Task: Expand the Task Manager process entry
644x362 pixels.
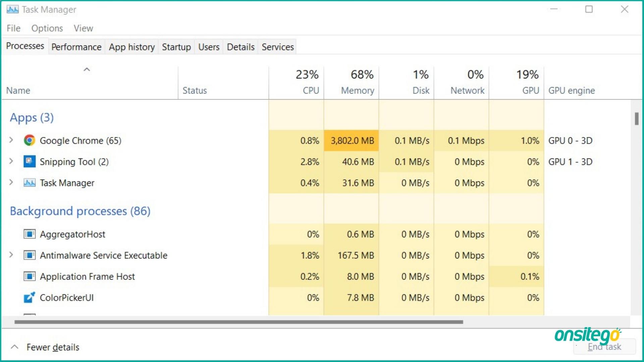Action: coord(11,182)
